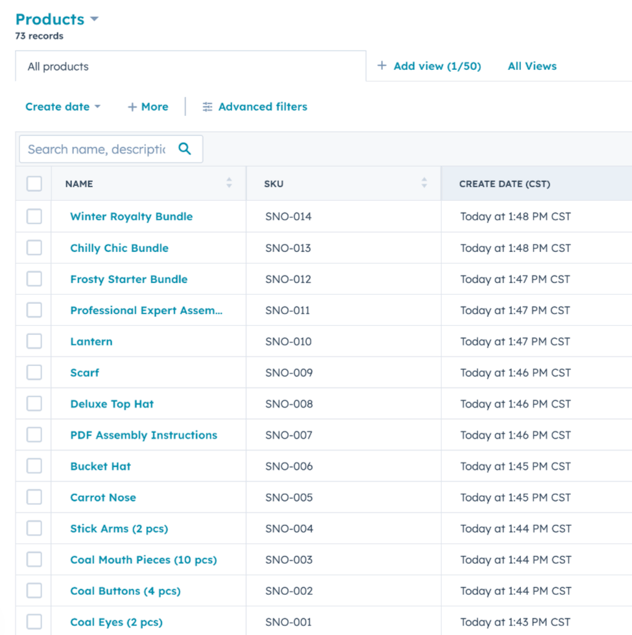The height and width of the screenshot is (635, 632).
Task: Open Frosty Starter Bundle product
Action: [x=129, y=279]
